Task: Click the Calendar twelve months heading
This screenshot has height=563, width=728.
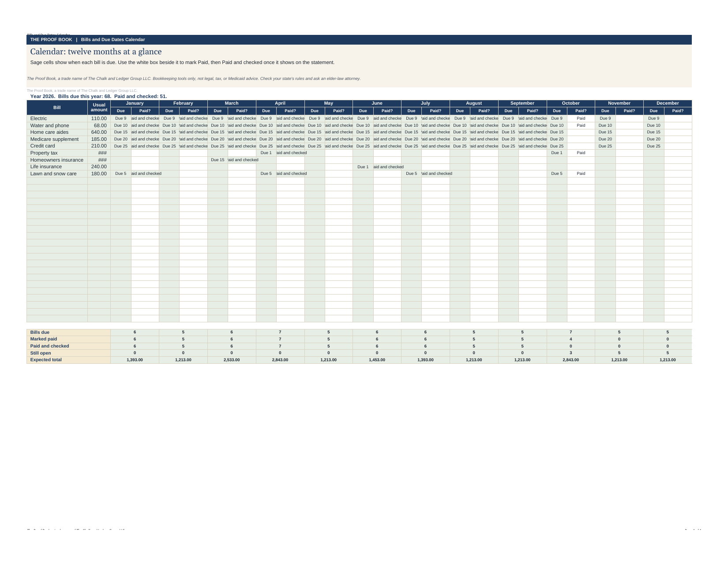Action: (96, 52)
